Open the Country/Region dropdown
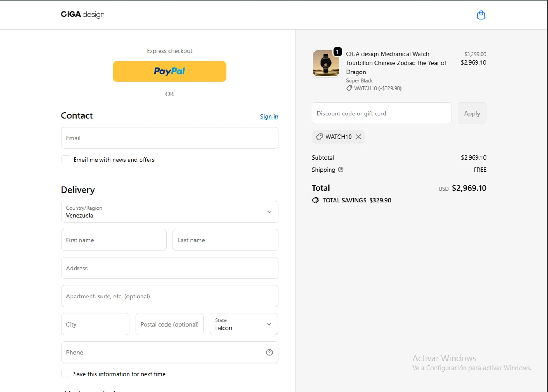Image resolution: width=548 pixels, height=392 pixels. (x=170, y=212)
